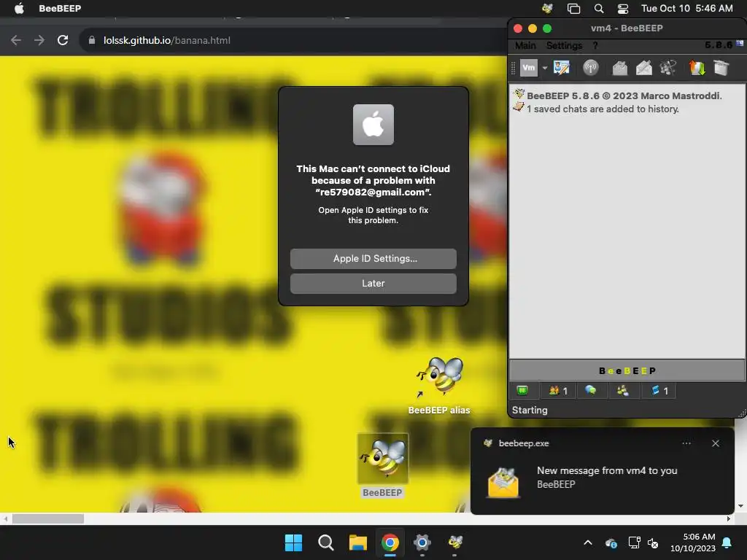The width and height of the screenshot is (747, 560).
Task: Click the Vm user avatar button in BeeBEEP toolbar
Action: coord(528,68)
